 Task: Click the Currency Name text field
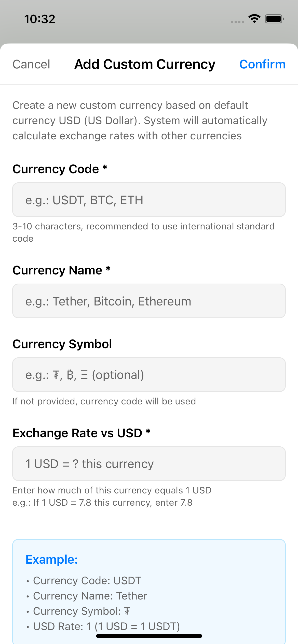click(149, 301)
